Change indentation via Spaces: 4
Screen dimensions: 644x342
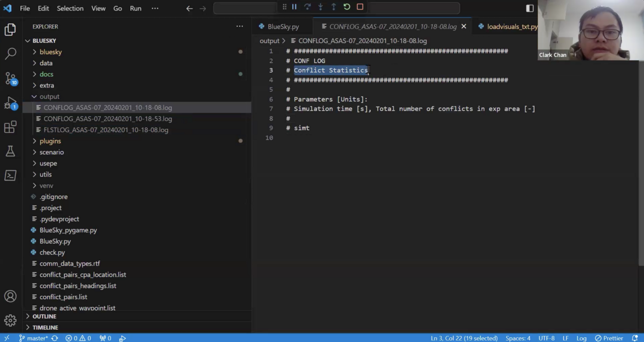tap(518, 338)
